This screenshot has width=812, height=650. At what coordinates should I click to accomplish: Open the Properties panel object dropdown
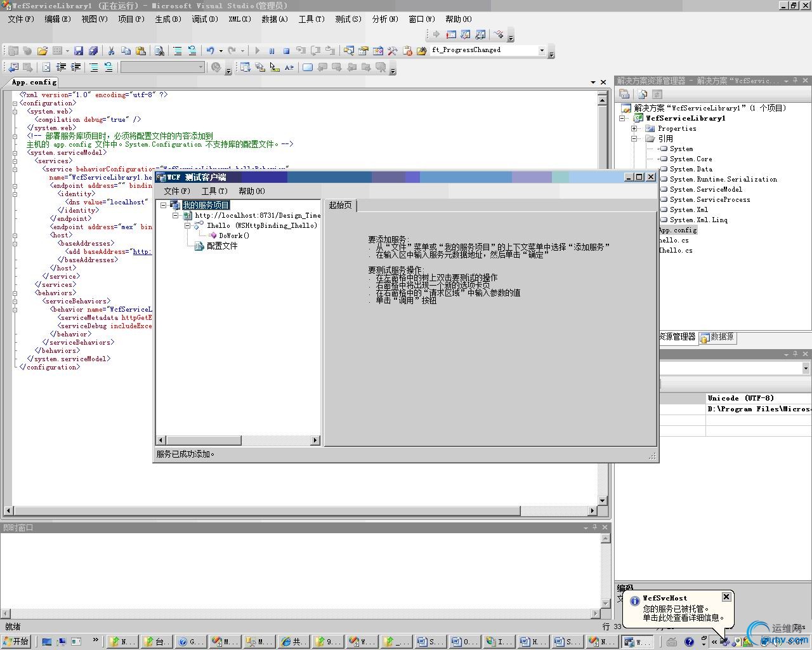pos(806,368)
